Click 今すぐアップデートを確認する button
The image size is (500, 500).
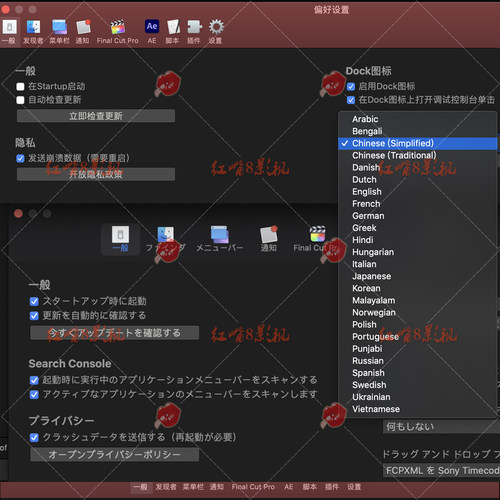[115, 333]
